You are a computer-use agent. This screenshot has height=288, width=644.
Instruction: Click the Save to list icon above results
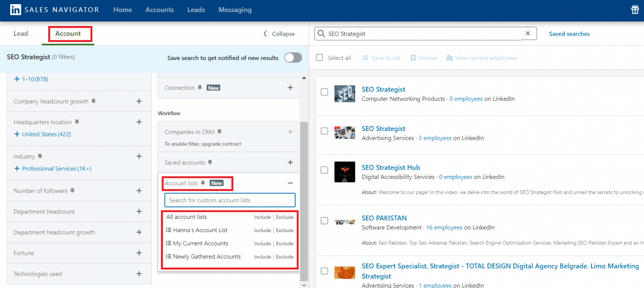pos(366,58)
